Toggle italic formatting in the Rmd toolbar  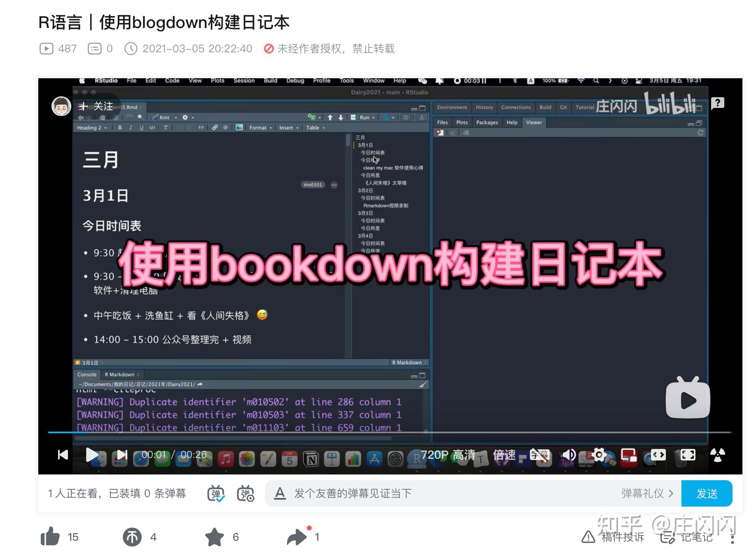pyautogui.click(x=131, y=128)
